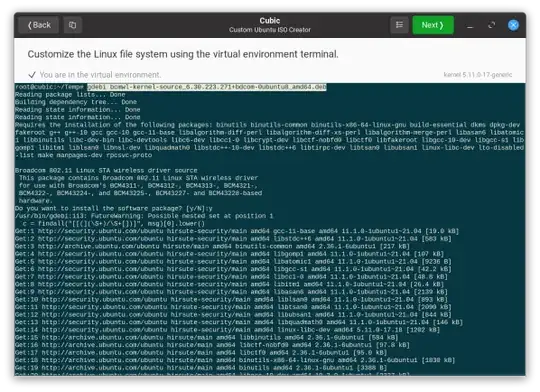This screenshot has width=540, height=392.
Task: Click the Get:1 gcc-11-base download line
Action: 237,231
